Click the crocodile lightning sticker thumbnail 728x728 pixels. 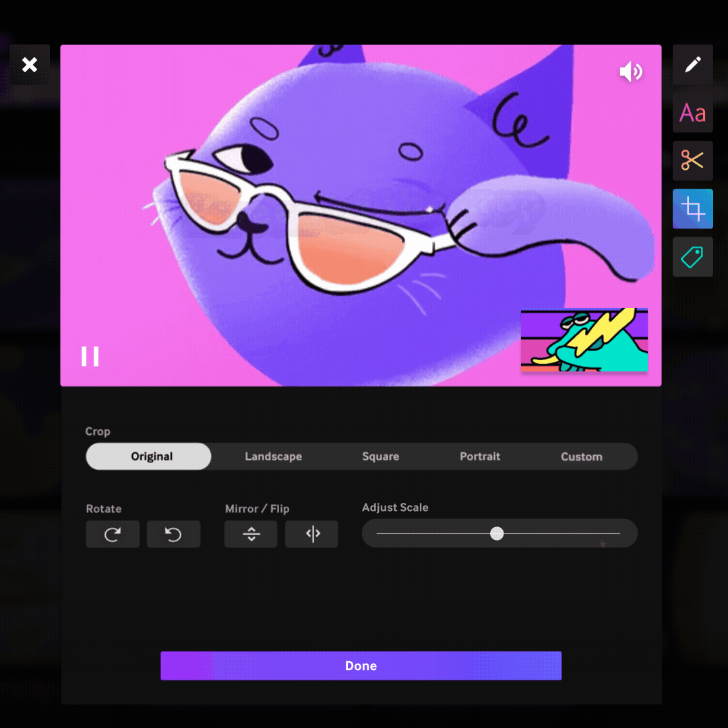pyautogui.click(x=584, y=340)
